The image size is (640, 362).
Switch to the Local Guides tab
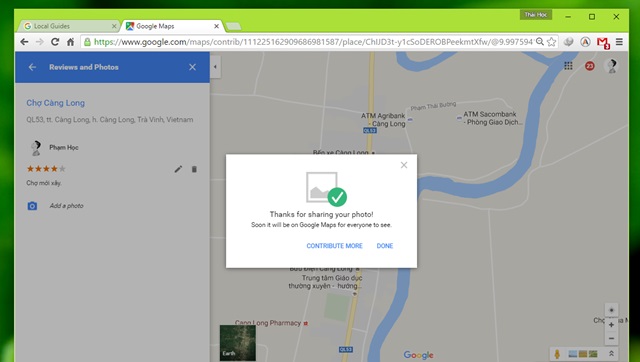[70, 26]
